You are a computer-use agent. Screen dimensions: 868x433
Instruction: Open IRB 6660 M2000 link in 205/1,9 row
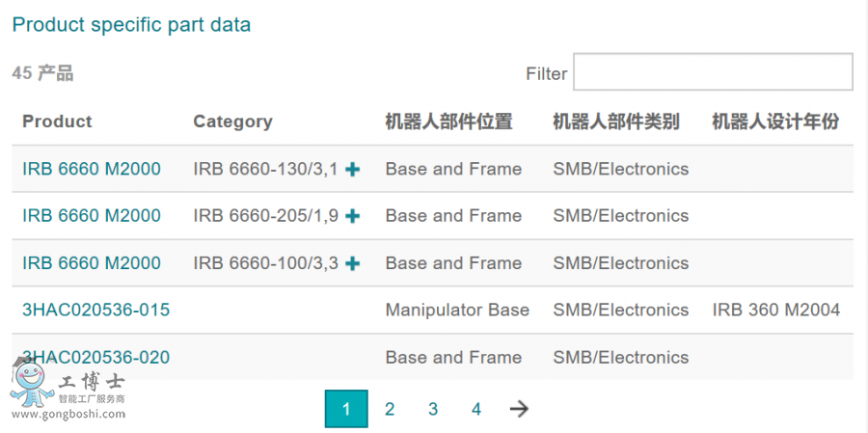(92, 216)
